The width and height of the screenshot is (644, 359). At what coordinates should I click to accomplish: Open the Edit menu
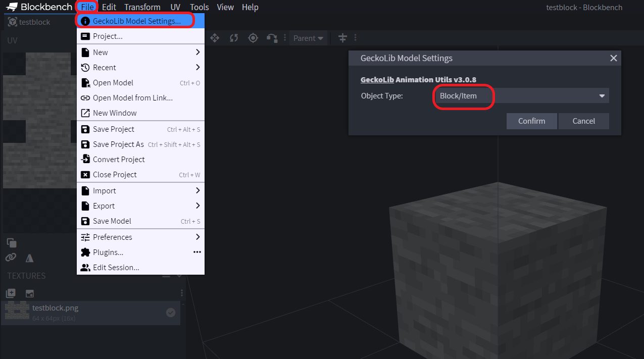pyautogui.click(x=109, y=7)
